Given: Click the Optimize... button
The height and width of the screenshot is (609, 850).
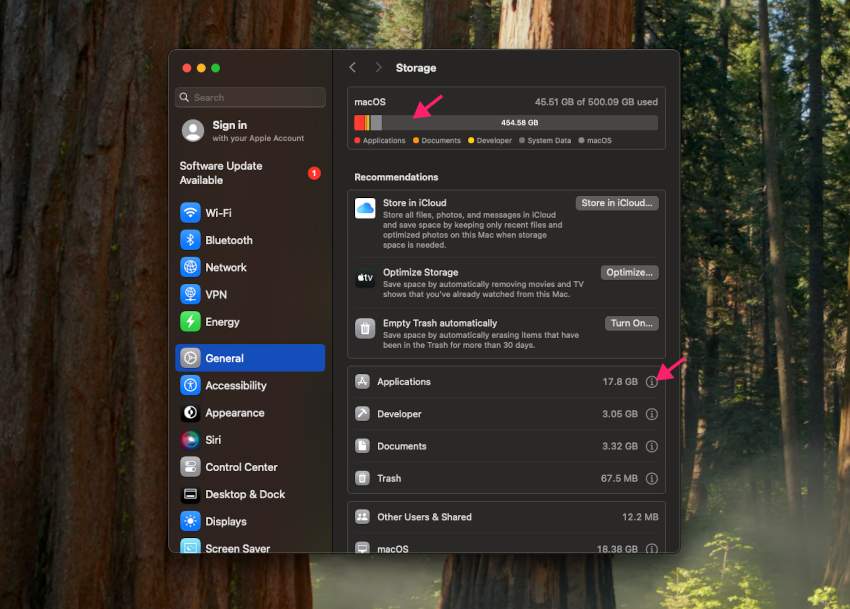Looking at the screenshot, I should pos(629,272).
